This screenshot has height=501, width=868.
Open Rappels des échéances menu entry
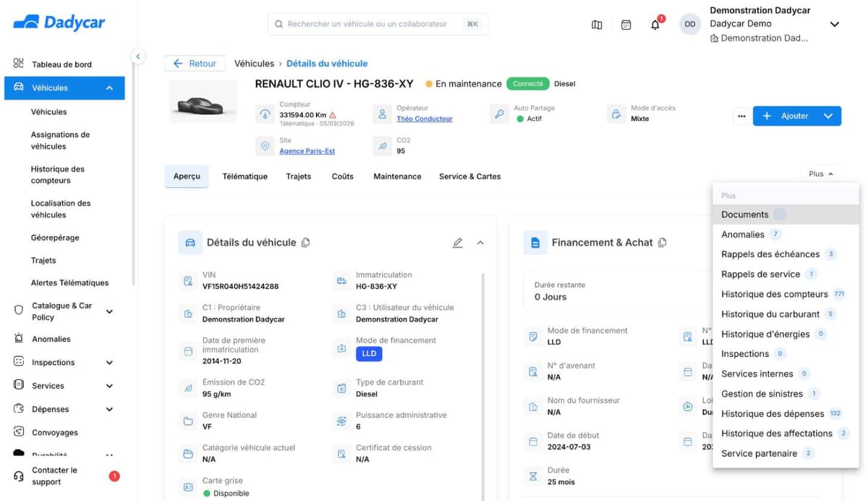coord(786,254)
